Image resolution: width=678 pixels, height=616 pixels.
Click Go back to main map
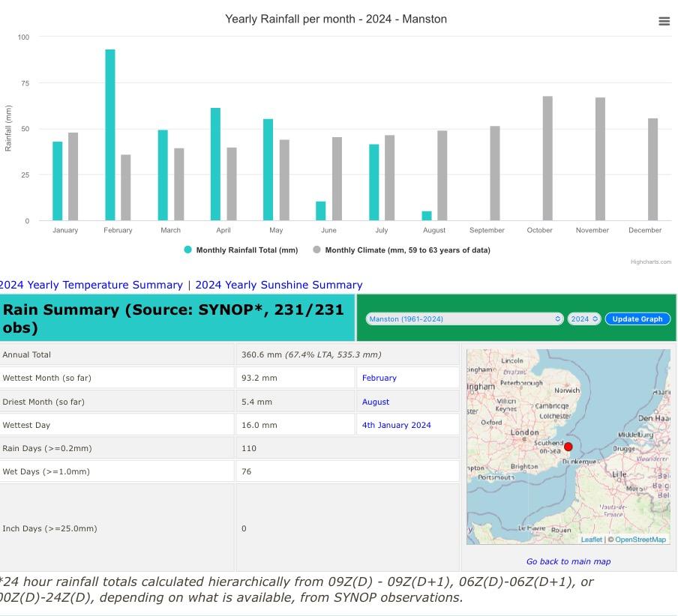tap(568, 561)
